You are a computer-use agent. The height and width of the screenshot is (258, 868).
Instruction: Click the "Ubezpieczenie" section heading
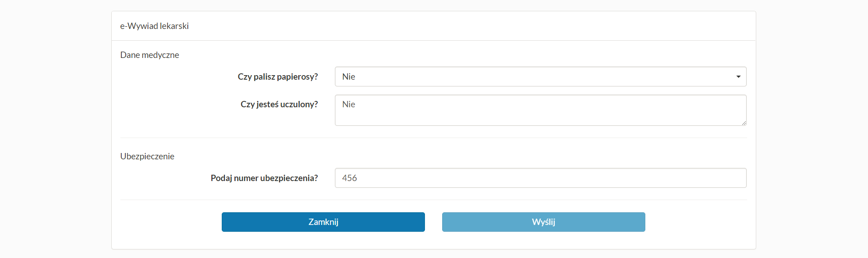point(147,156)
